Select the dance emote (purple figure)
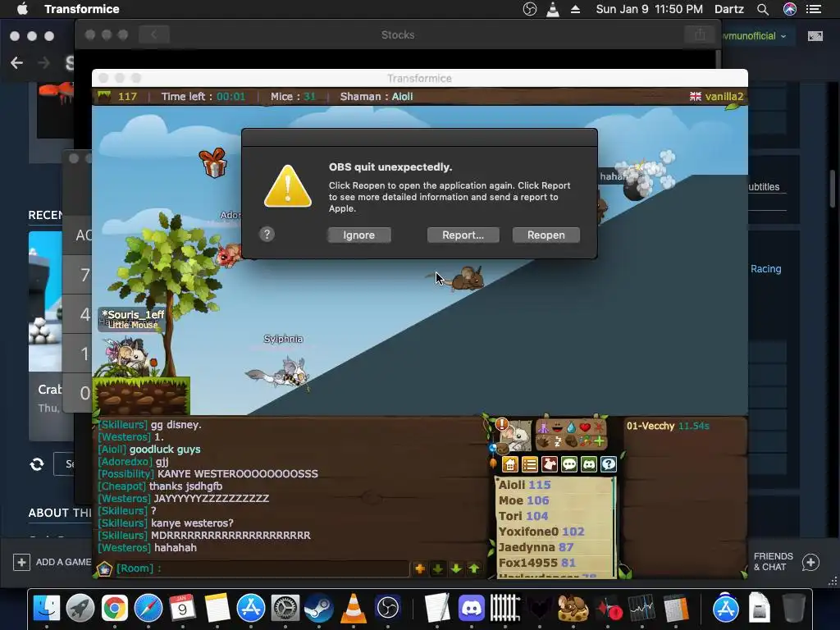 [x=543, y=427]
